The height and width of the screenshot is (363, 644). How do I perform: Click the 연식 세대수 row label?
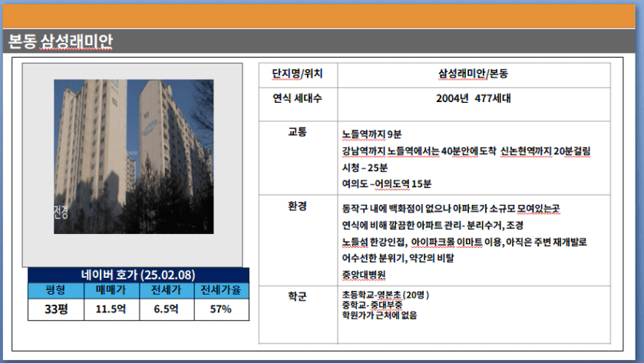tap(297, 98)
